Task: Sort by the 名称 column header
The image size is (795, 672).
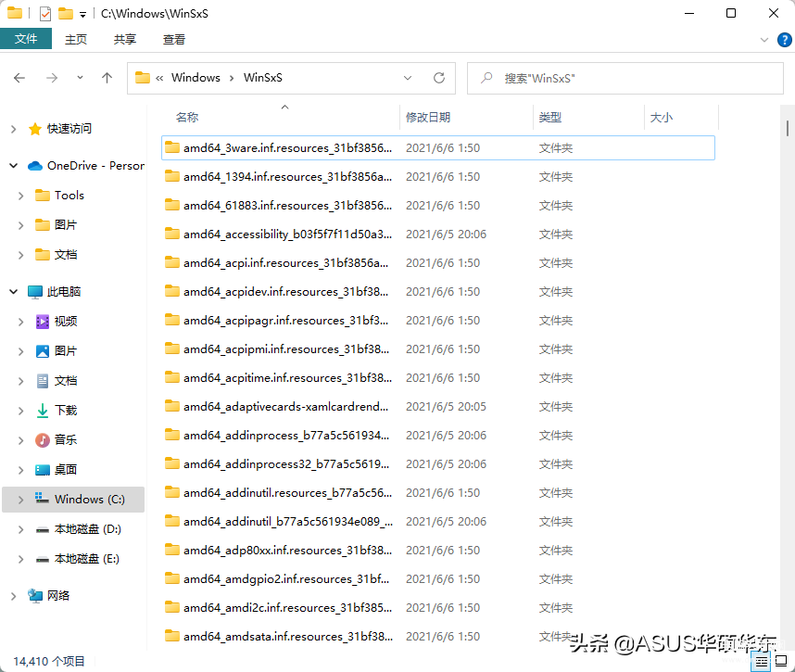Action: [x=187, y=117]
